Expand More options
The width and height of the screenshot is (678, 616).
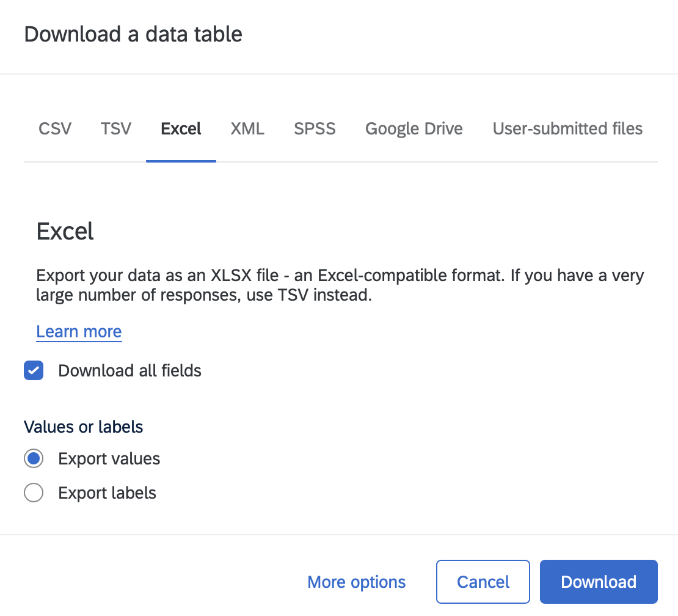tap(356, 582)
